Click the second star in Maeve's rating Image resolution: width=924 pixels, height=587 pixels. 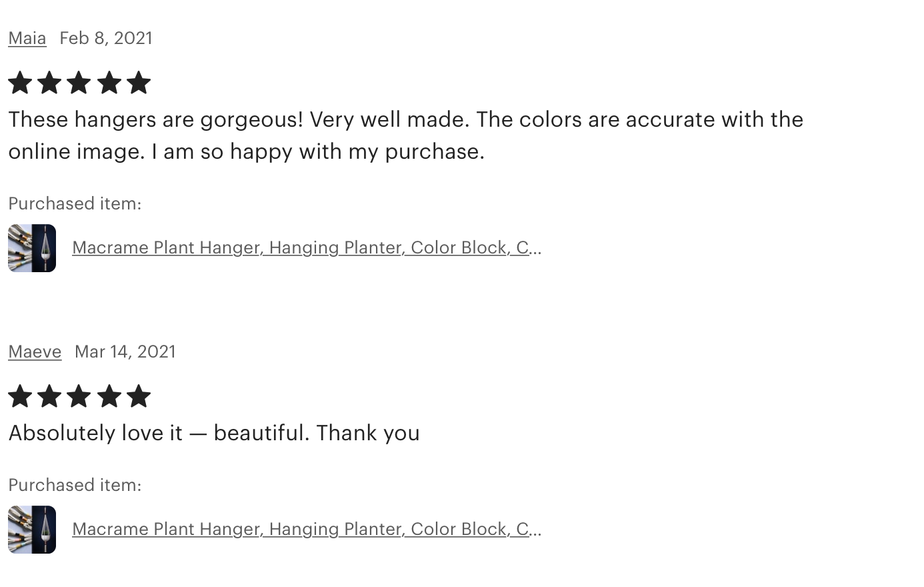pos(49,396)
